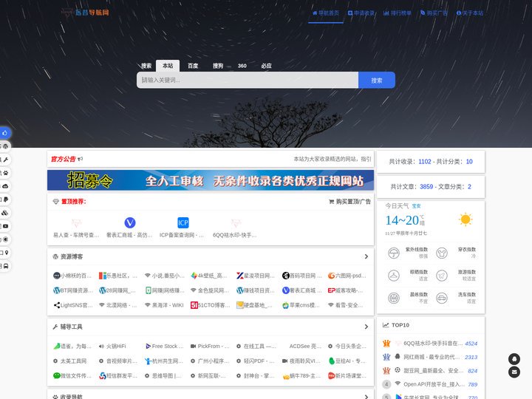The image size is (532, 399).
Task: Click the paw icon in left sidebar
Action: [5, 173]
